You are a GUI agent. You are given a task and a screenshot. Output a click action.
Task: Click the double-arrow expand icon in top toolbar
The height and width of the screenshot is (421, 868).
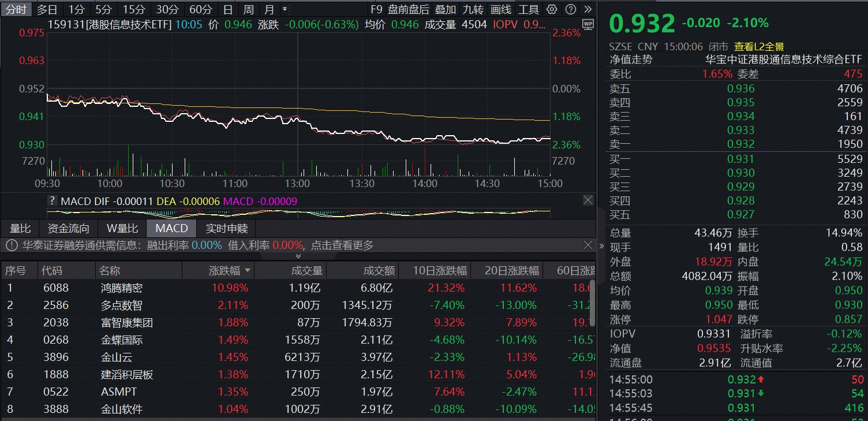point(588,9)
